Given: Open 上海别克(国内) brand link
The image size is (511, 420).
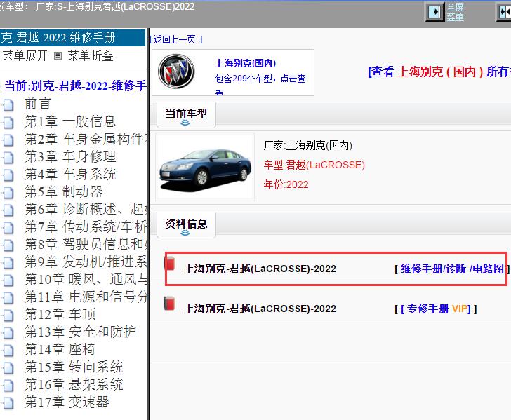Looking at the screenshot, I should click(246, 63).
